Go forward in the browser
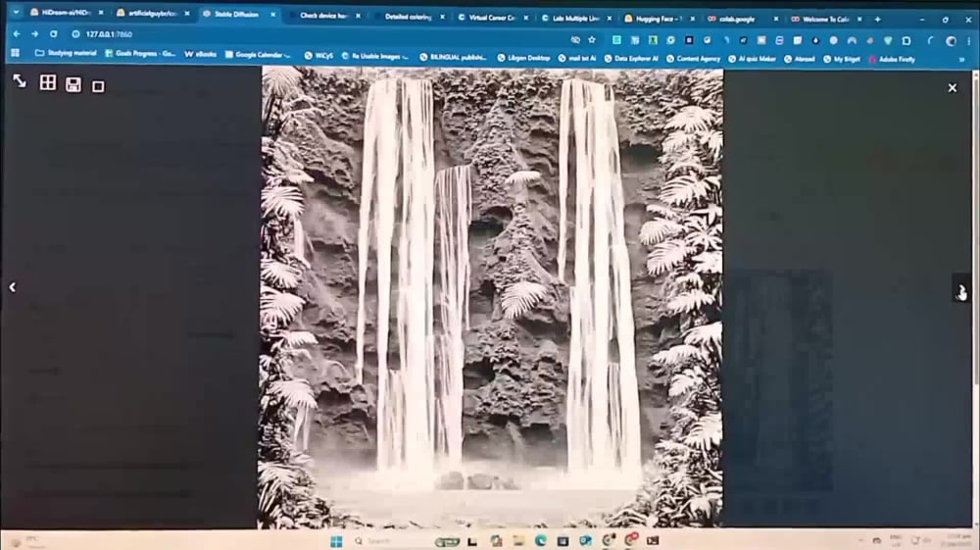 click(35, 34)
